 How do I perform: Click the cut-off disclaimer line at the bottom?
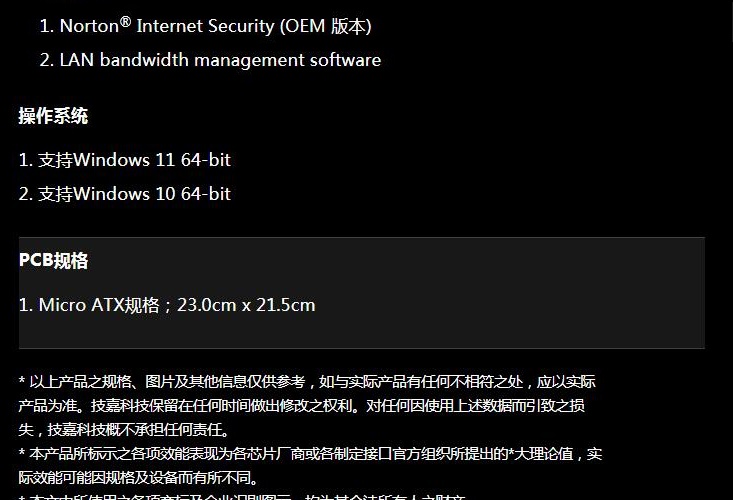[x=243, y=496]
